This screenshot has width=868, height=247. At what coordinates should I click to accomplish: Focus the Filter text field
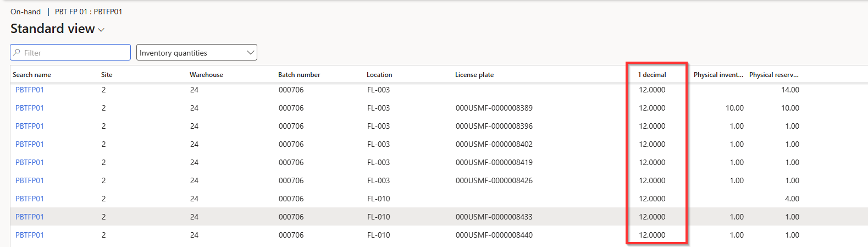point(75,53)
